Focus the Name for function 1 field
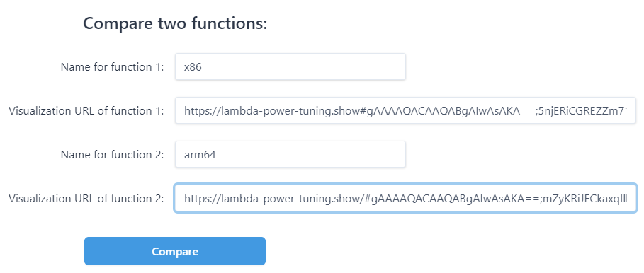The height and width of the screenshot is (273, 644). pos(290,66)
